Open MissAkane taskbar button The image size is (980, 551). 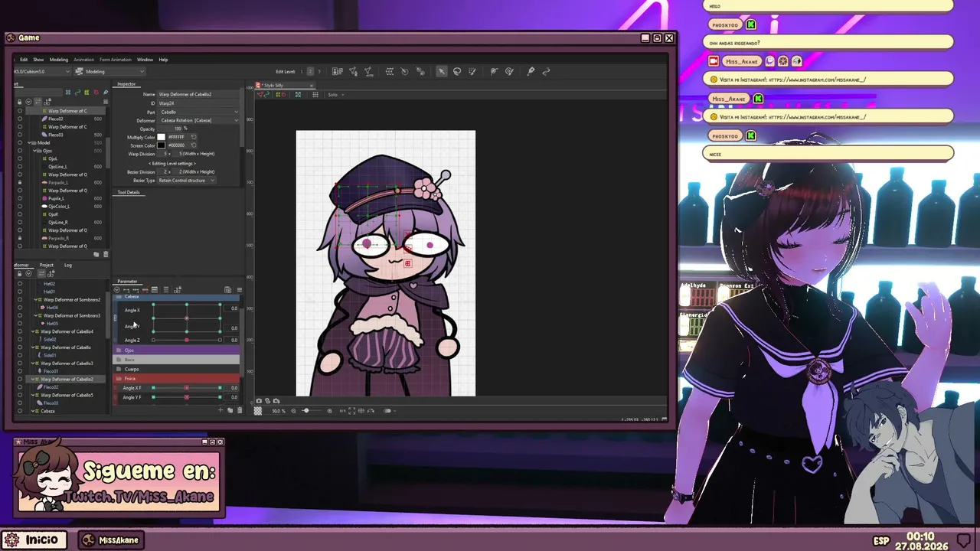[113, 540]
